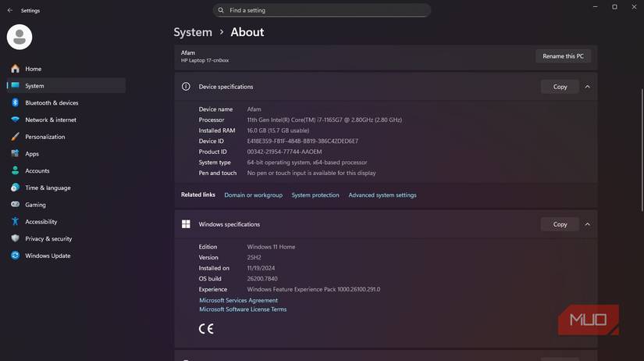Copy the Windows specifications
Screen dimensions: 644x361
(x=560, y=224)
